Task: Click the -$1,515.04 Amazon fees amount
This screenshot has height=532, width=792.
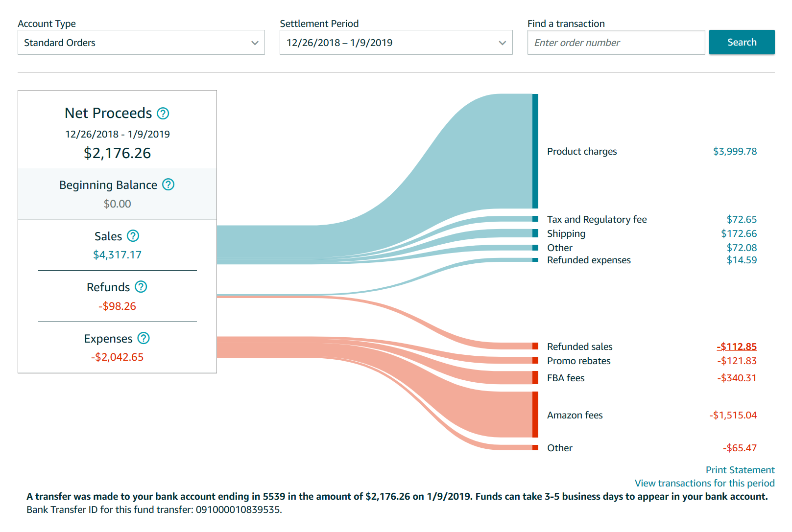Action: coord(733,415)
